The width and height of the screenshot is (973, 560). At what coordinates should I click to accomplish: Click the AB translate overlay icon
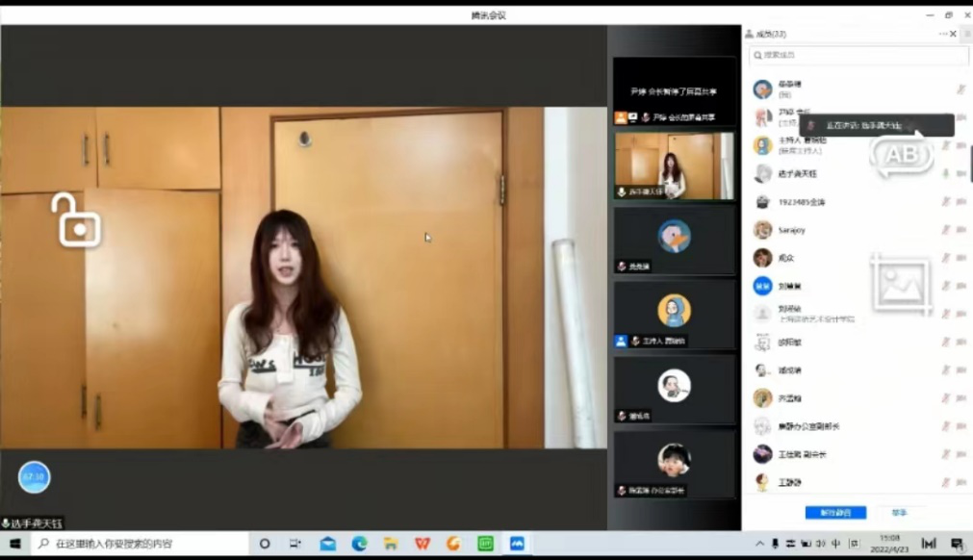pyautogui.click(x=901, y=156)
